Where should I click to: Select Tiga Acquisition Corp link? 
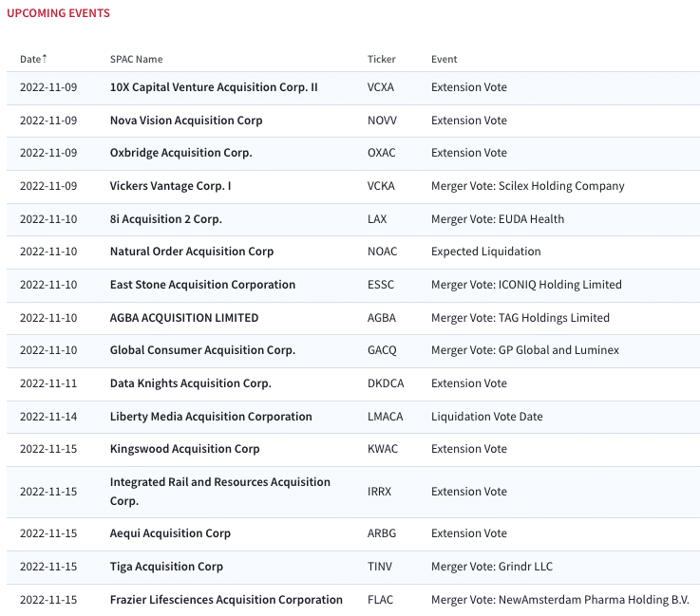(x=166, y=567)
